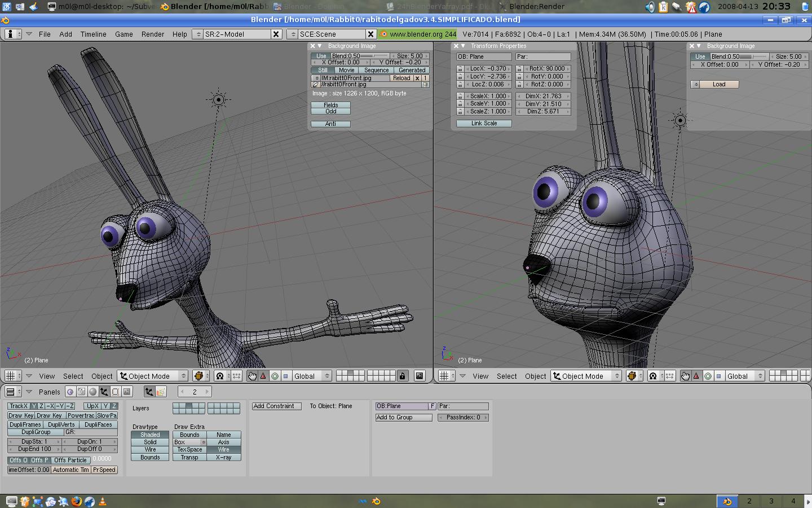This screenshot has width=812, height=508.
Task: Toggle Axis in Draw Extra
Action: pyautogui.click(x=224, y=443)
